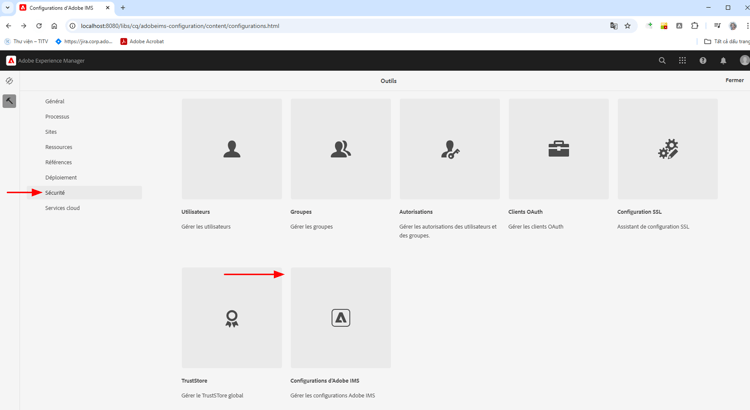This screenshot has height=410, width=750.
Task: Open the all bookmarks folder
Action: click(727, 42)
